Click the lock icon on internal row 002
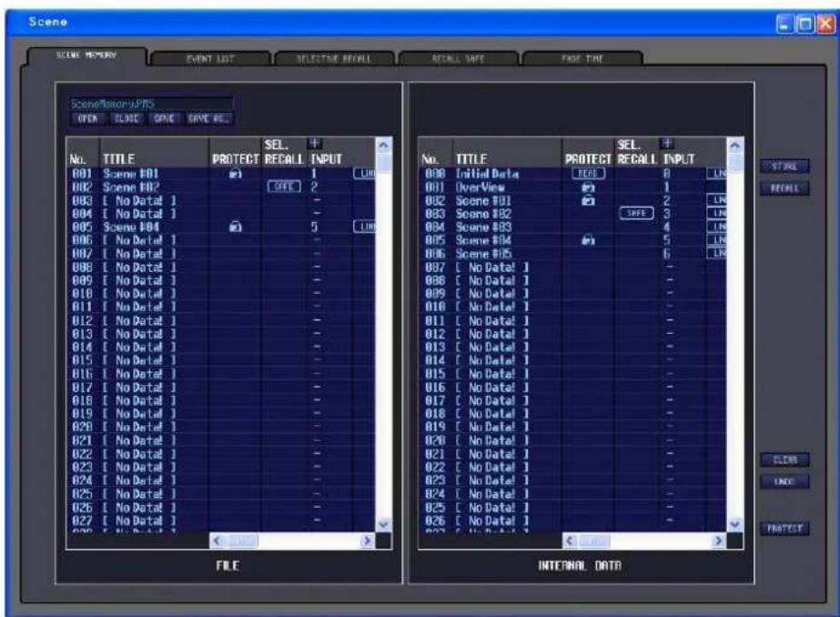Image resolution: width=840 pixels, height=617 pixels. (588, 200)
